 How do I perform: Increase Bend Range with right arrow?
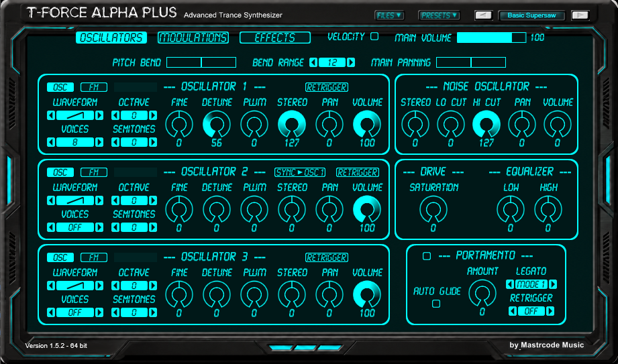tap(351, 62)
